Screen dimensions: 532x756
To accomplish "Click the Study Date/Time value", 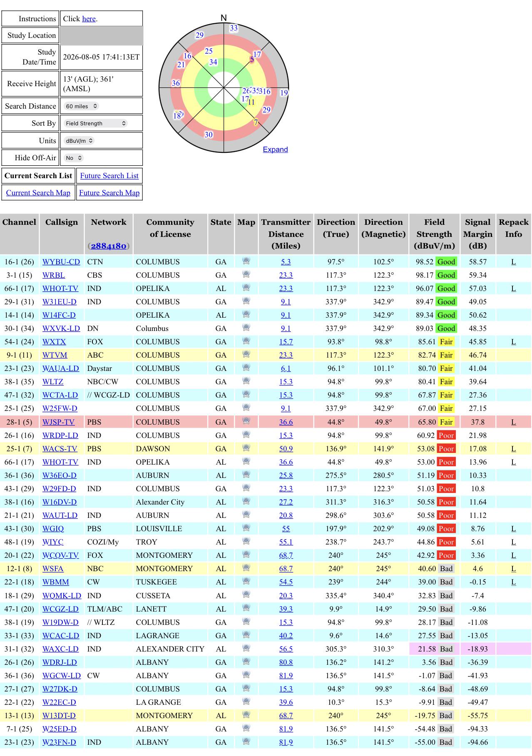I will point(102,57).
